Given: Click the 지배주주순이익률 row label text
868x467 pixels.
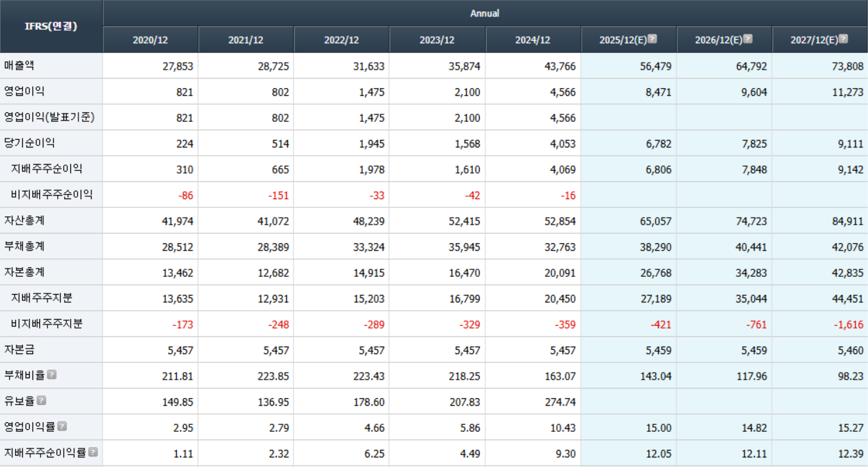Looking at the screenshot, I should point(45,453).
